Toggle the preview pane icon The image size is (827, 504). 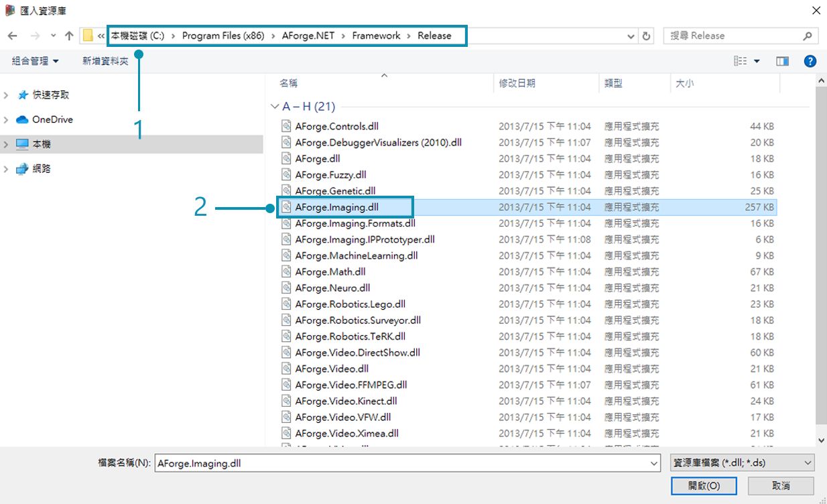point(782,61)
